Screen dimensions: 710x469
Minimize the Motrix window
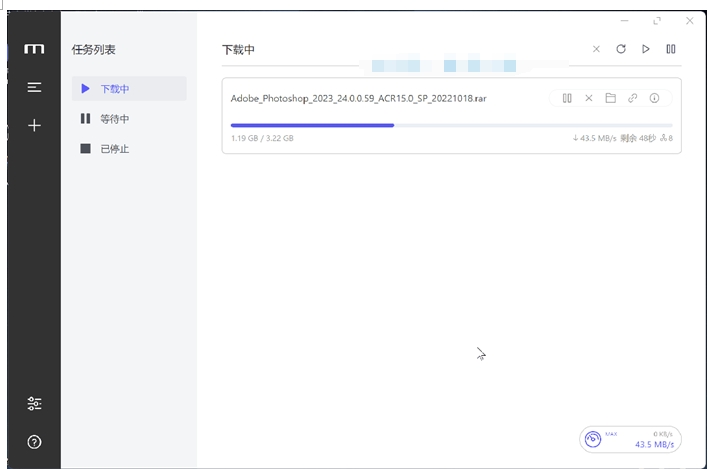[x=624, y=21]
